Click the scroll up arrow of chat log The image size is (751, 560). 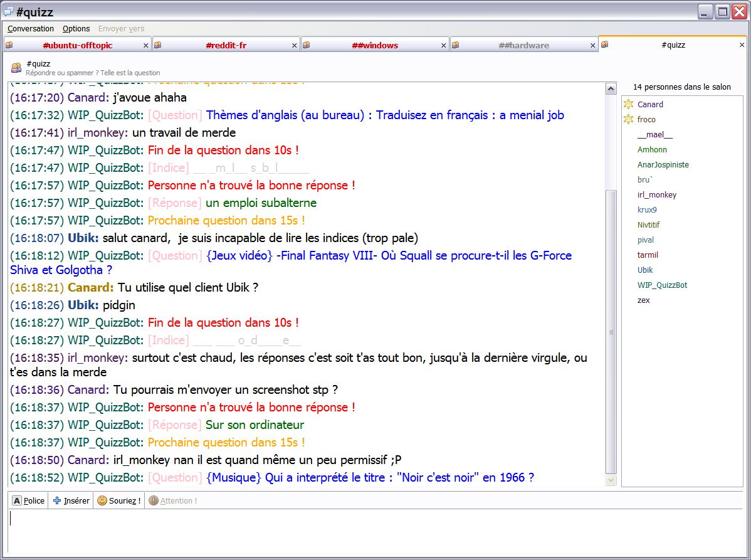611,88
